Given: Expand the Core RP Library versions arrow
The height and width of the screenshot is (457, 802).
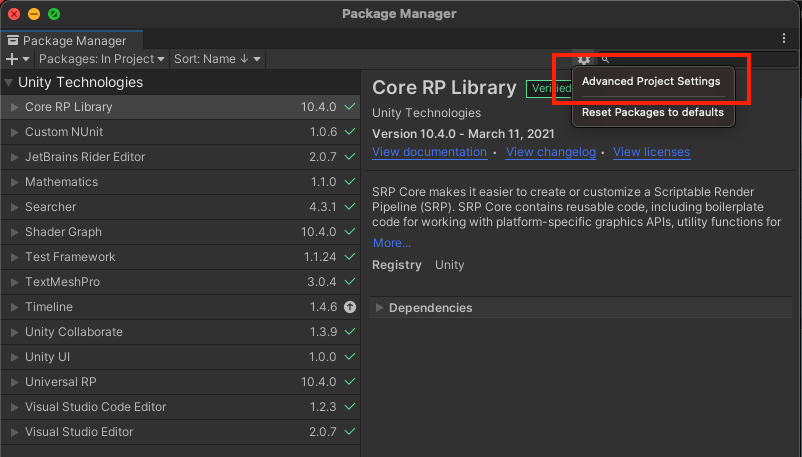Looking at the screenshot, I should [x=14, y=107].
